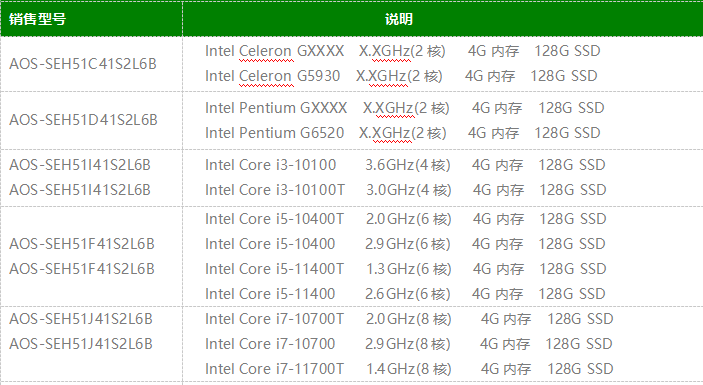The width and height of the screenshot is (703, 385).
Task: Click the Intel Core i3-10100 3.6GHz line
Action: [x=405, y=165]
